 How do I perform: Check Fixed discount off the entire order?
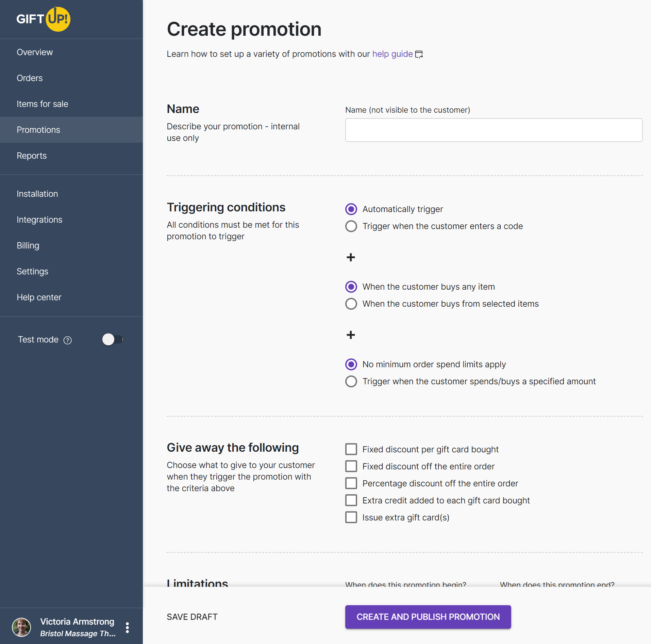(x=351, y=466)
